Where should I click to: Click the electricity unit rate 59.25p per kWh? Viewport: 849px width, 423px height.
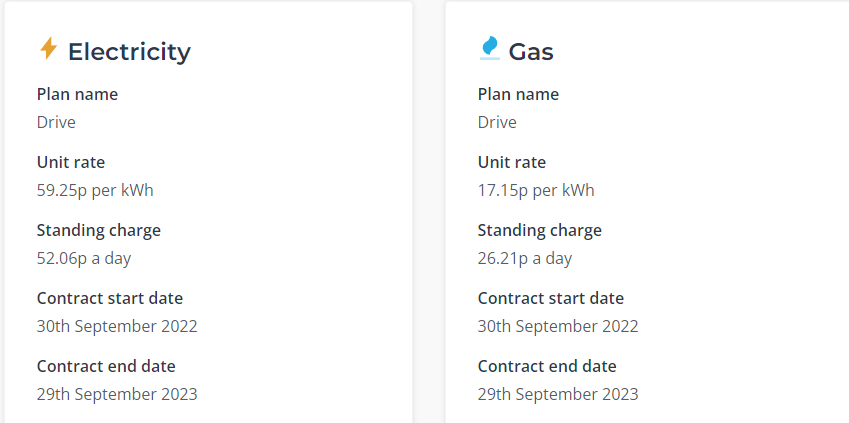[x=95, y=191]
